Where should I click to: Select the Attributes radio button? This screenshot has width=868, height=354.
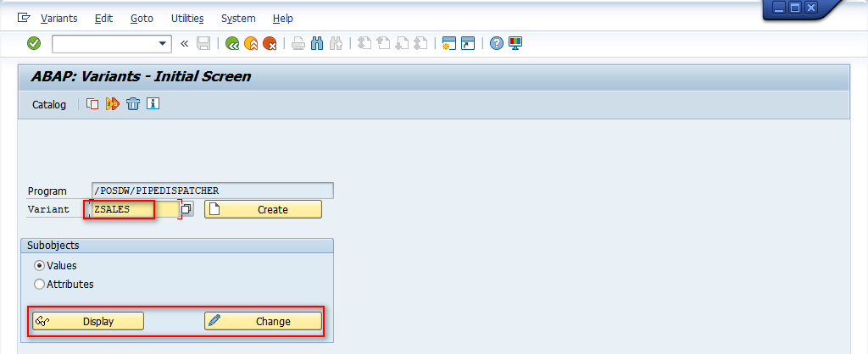click(x=39, y=285)
